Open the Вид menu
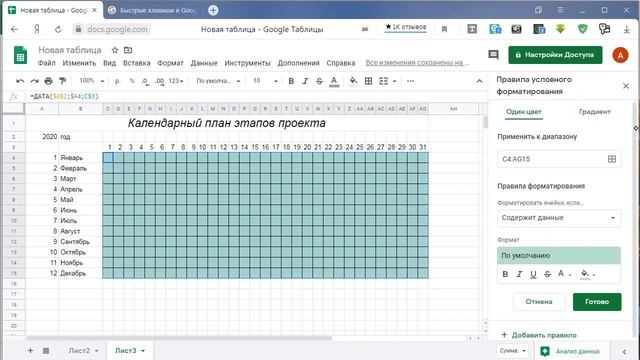This screenshot has height=360, width=640. coord(109,63)
